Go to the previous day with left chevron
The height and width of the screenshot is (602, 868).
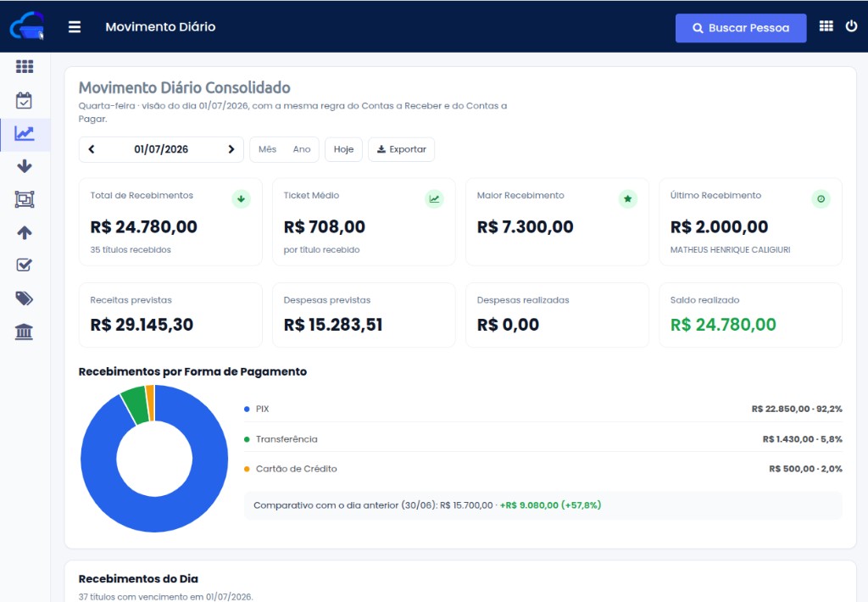click(92, 149)
